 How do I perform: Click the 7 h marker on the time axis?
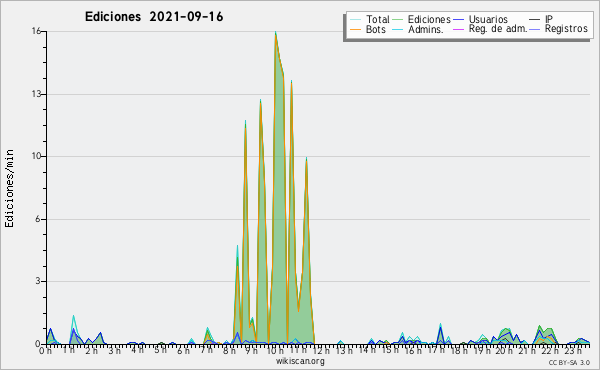tap(207, 351)
